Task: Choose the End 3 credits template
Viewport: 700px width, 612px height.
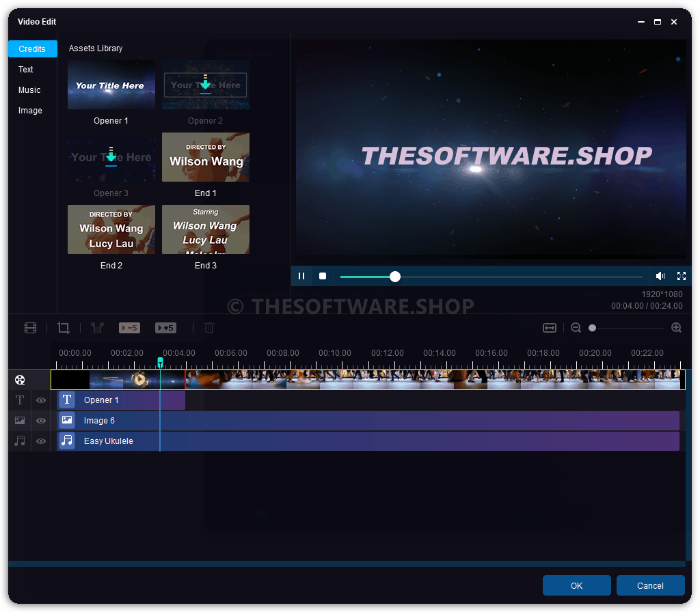Action: pos(205,229)
